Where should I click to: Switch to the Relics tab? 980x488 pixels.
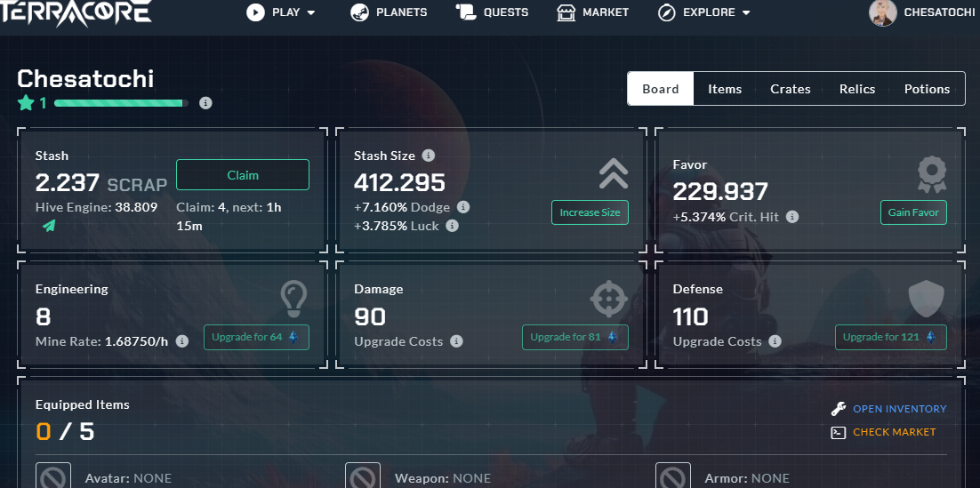point(857,89)
